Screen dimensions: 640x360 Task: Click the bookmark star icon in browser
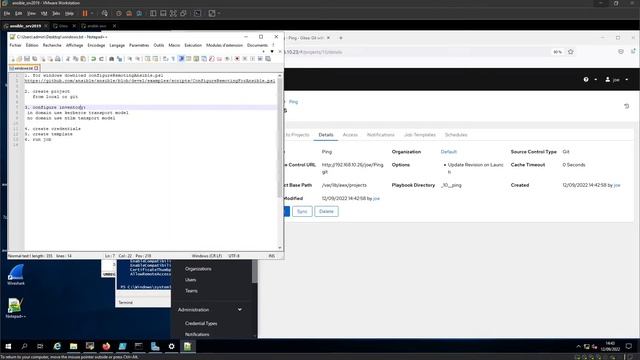tap(571, 52)
